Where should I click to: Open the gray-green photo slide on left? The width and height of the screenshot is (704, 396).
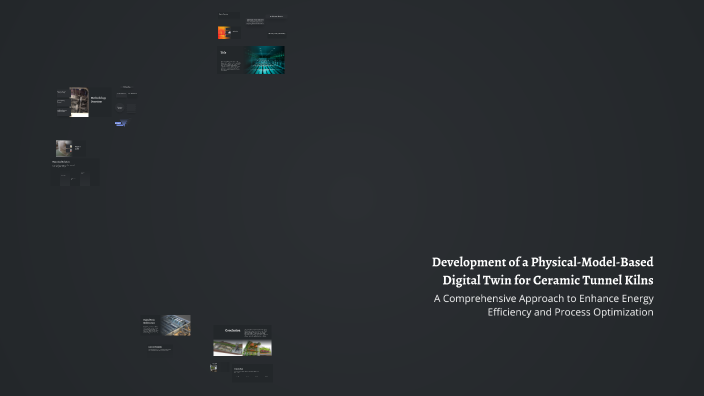coord(70,148)
